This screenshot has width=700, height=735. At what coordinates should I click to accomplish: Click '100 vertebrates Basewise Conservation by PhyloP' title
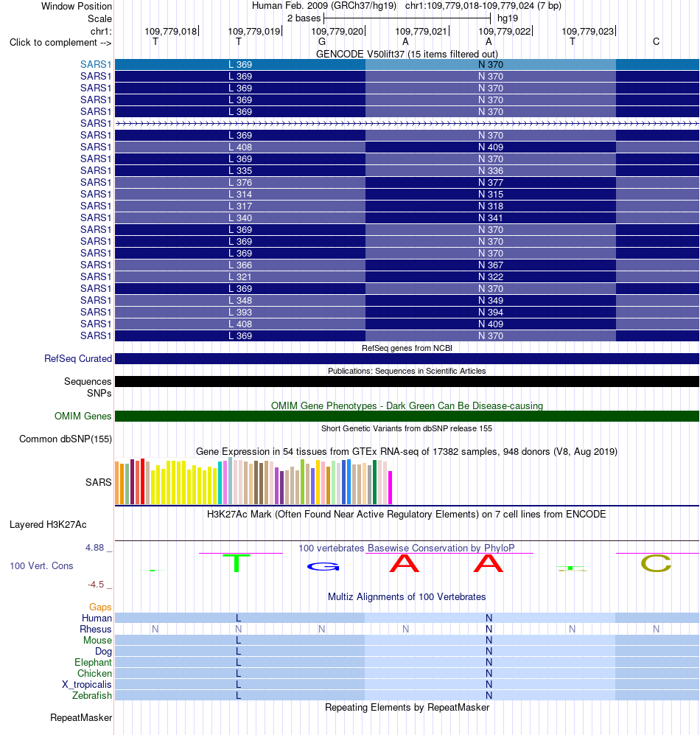coord(407,548)
